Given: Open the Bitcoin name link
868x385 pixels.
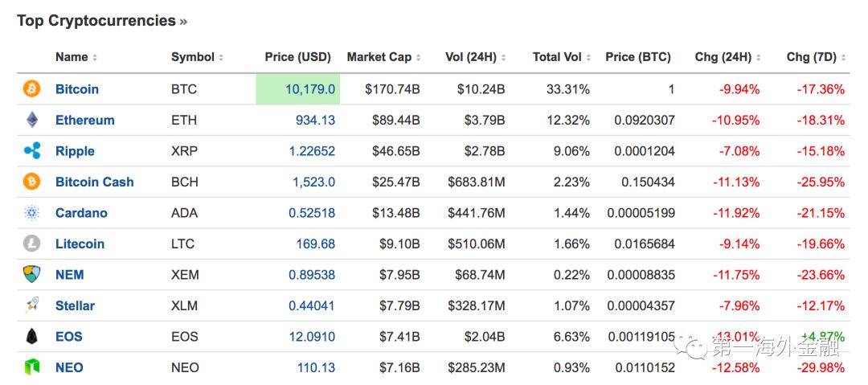Looking at the screenshot, I should click(77, 89).
